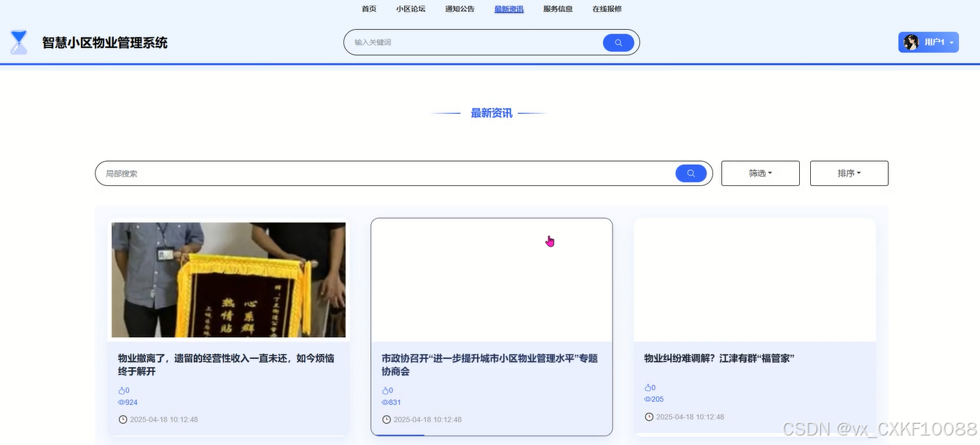Open article 物业纠纷难调解？江津有群“福管家”
The image size is (980, 445).
[x=719, y=358]
